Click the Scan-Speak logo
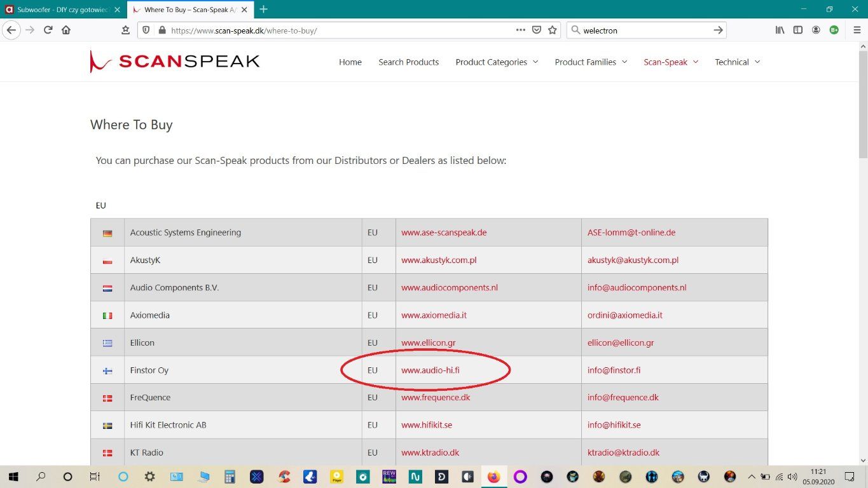The width and height of the screenshot is (868, 488). point(175,62)
